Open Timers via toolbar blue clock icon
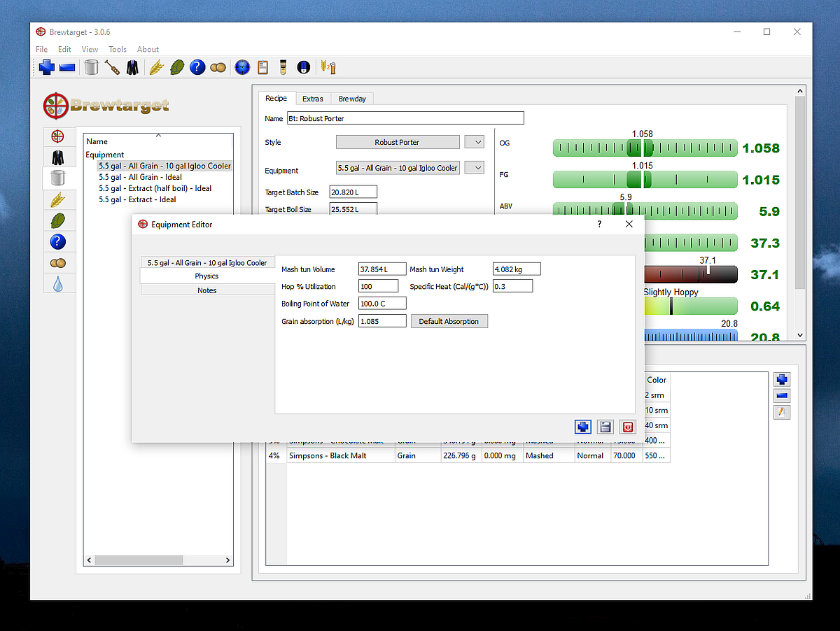Viewport: 840px width, 631px height. click(242, 67)
